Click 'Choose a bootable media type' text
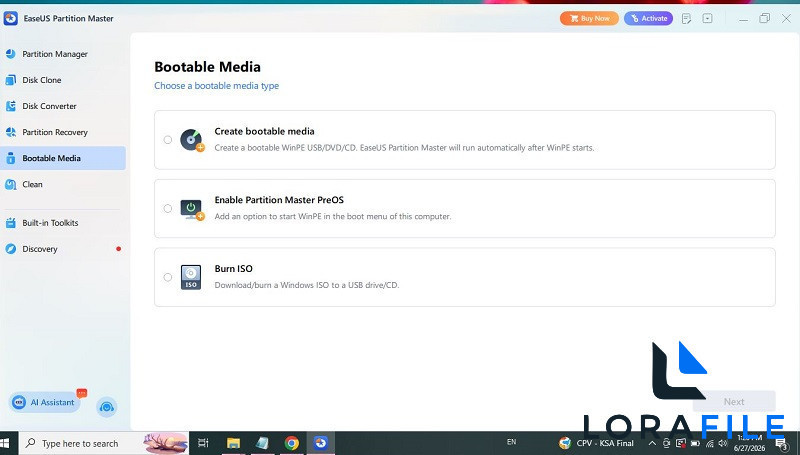The height and width of the screenshot is (455, 800). point(216,86)
